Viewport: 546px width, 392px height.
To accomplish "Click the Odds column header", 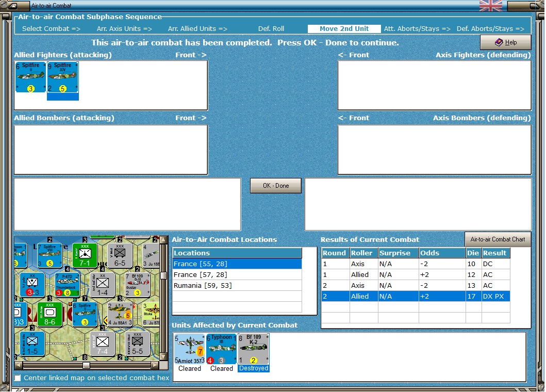I will click(442, 253).
